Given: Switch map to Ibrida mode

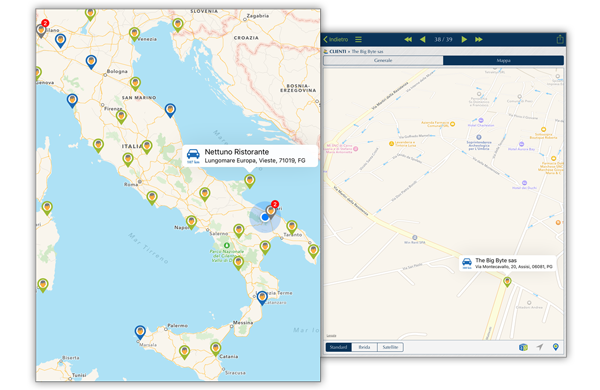Looking at the screenshot, I should pos(364,347).
